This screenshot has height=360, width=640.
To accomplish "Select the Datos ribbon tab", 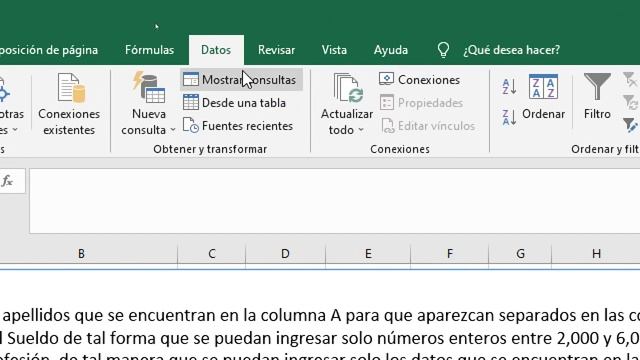I will point(216,50).
